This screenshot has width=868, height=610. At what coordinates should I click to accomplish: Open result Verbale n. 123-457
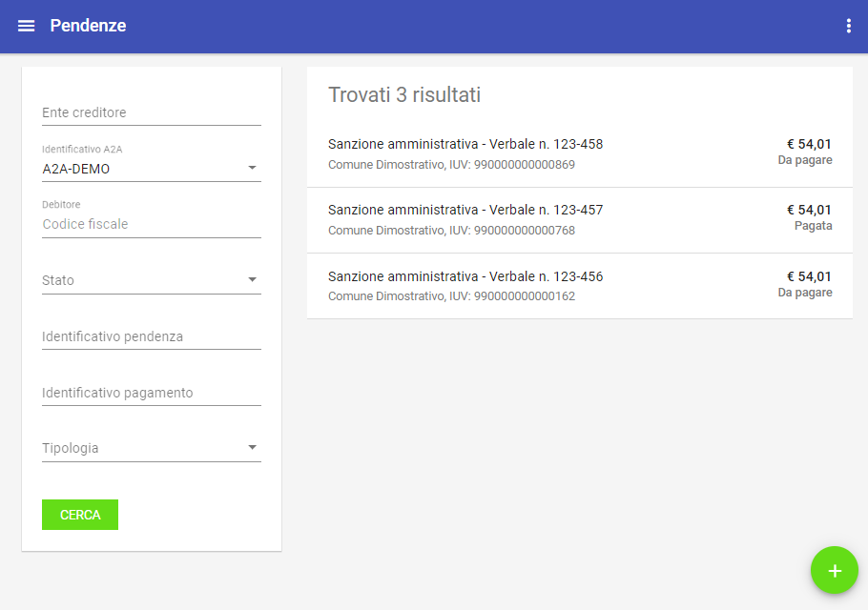[580, 220]
